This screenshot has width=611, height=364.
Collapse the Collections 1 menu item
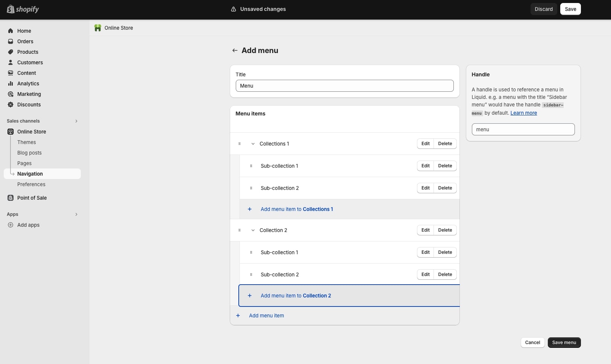click(x=253, y=144)
